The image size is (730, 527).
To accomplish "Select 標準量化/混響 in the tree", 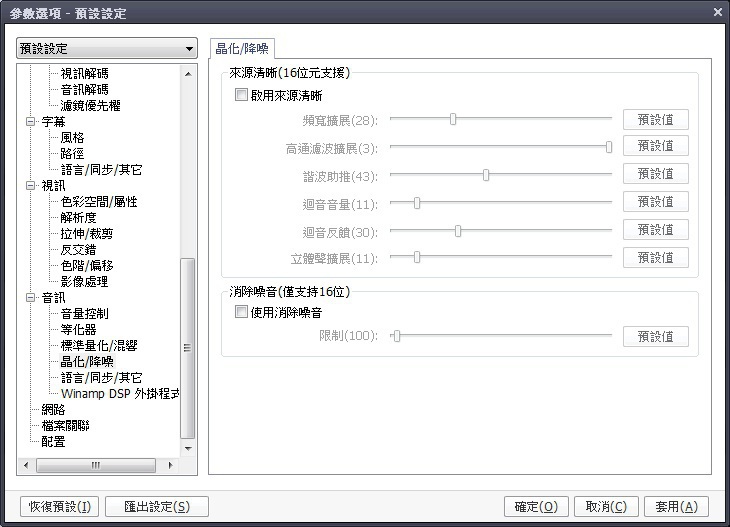I will click(x=99, y=345).
